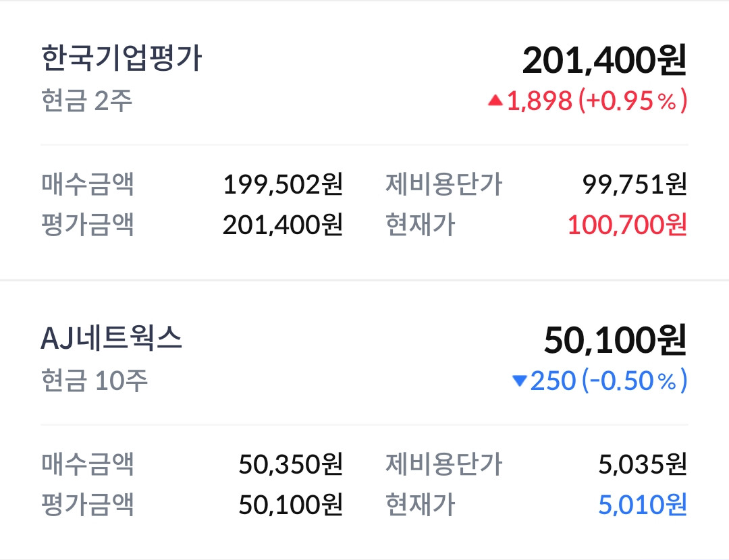Click the blue down-triangle loss icon
The height and width of the screenshot is (560, 729).
[x=519, y=381]
